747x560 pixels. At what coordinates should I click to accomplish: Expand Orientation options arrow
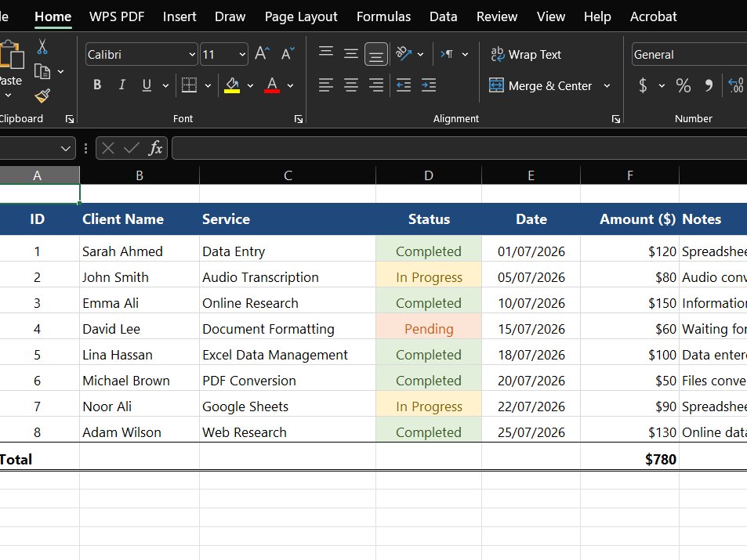point(420,54)
